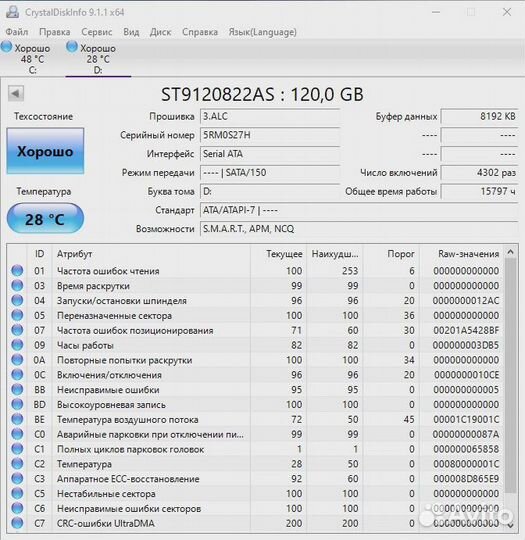Open the Справка menu
Image resolution: width=525 pixels, height=540 pixels.
click(200, 32)
